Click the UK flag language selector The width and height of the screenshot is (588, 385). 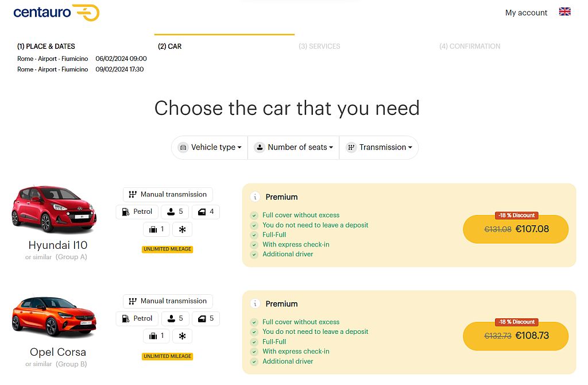(564, 11)
